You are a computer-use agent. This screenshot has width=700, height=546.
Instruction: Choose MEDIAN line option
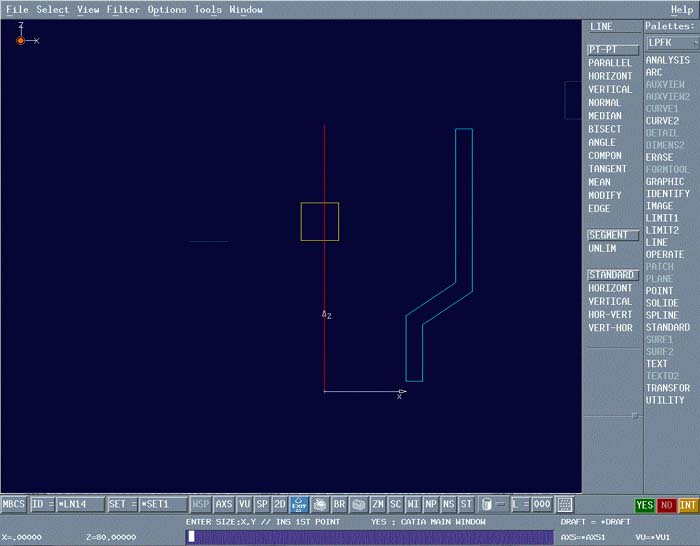point(604,116)
